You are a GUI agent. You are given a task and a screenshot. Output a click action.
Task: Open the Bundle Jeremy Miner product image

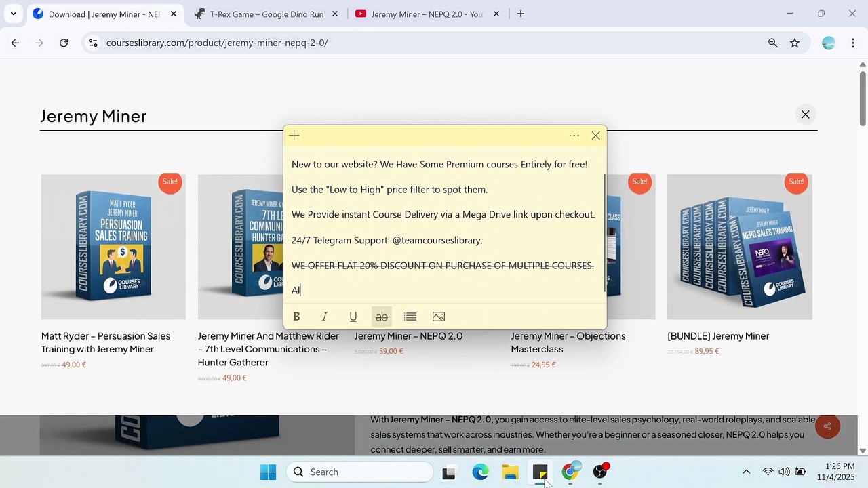click(x=739, y=247)
